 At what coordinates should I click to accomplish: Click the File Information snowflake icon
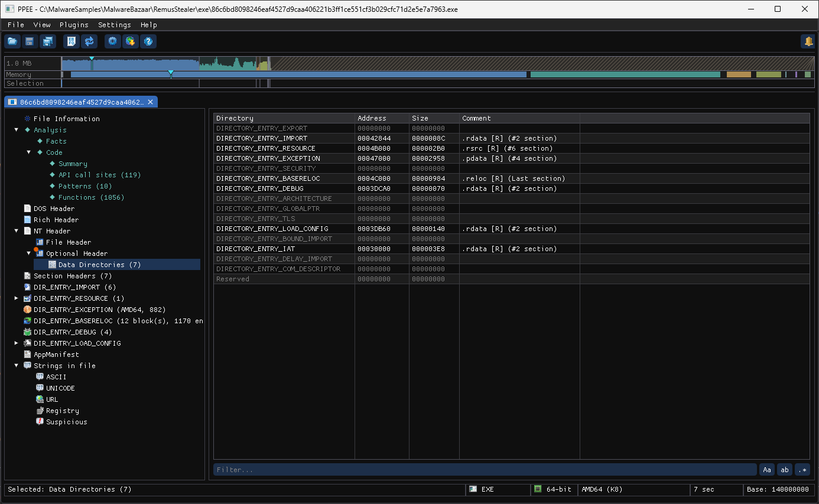[x=27, y=119]
